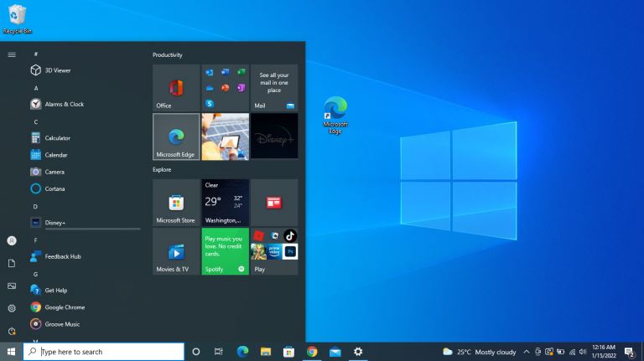
Task: Click the volume speaker icon in tray
Action: coord(583,352)
